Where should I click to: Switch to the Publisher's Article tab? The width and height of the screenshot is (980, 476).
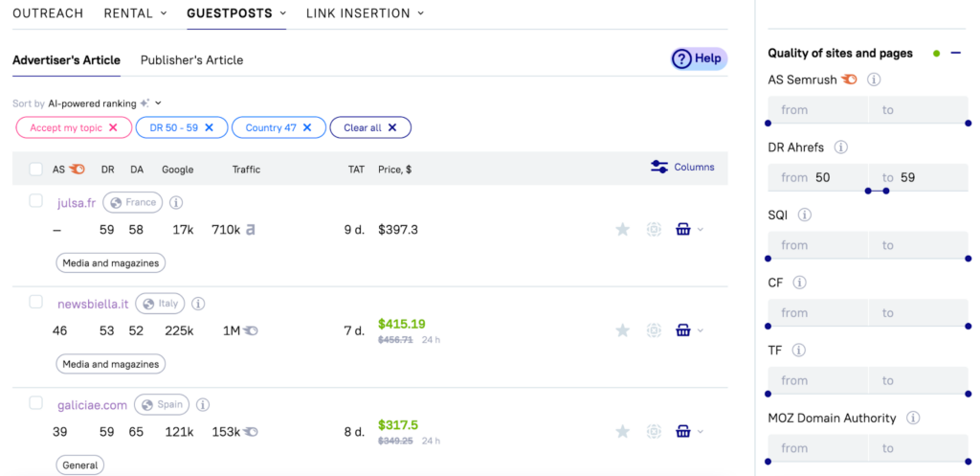pyautogui.click(x=191, y=60)
